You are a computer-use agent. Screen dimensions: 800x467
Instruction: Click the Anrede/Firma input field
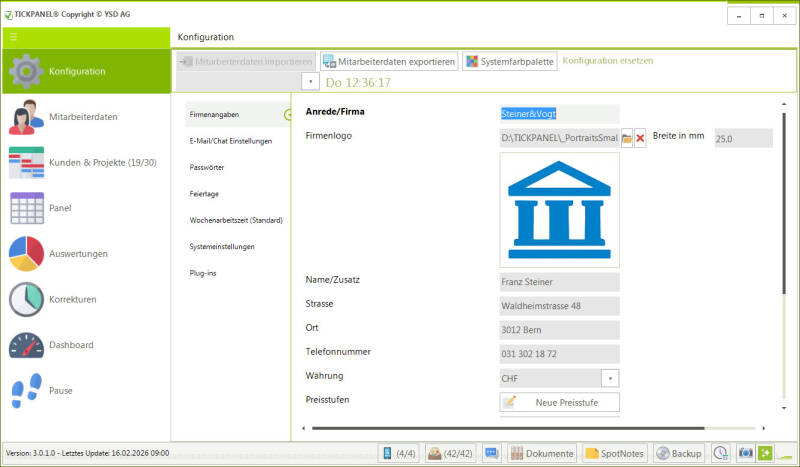coord(559,114)
